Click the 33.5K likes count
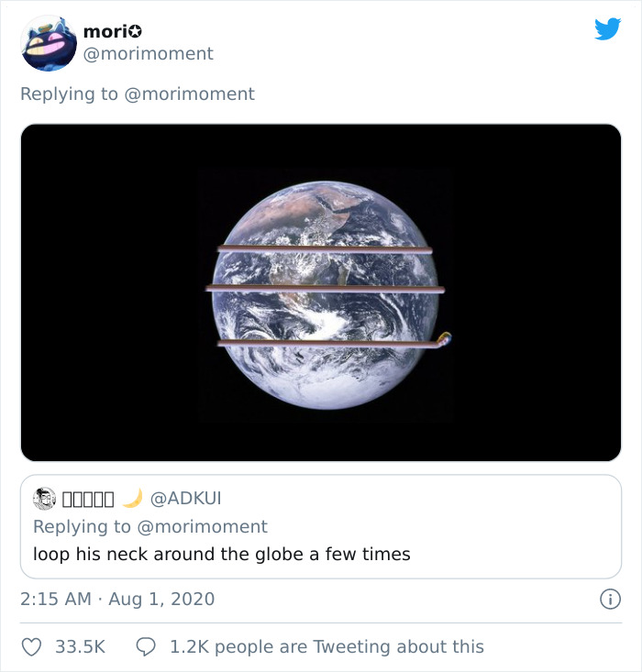The height and width of the screenshot is (672, 642). coord(80,646)
